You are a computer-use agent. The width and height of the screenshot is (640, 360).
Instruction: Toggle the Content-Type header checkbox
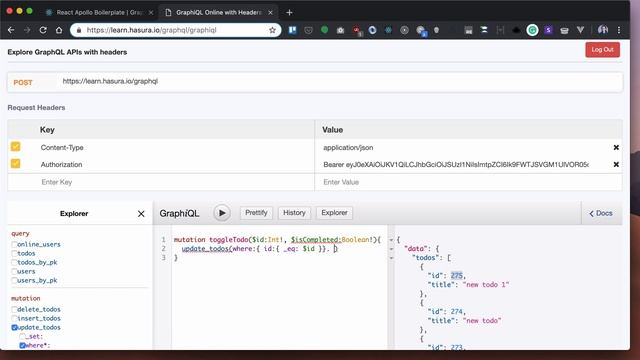click(x=16, y=147)
